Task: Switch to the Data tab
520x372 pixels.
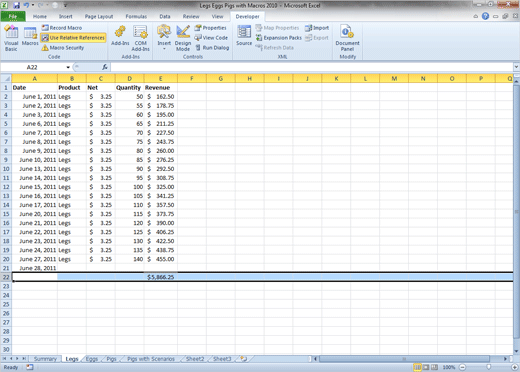Action: [x=165, y=16]
